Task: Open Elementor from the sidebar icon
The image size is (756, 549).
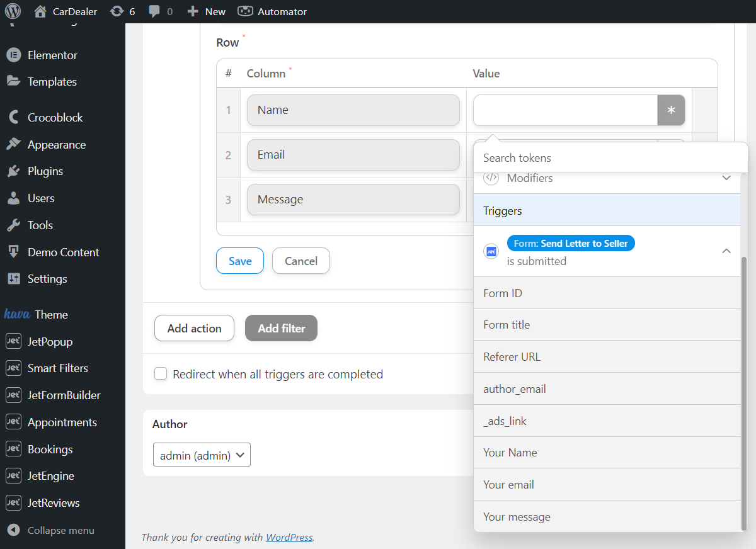Action: (x=13, y=55)
